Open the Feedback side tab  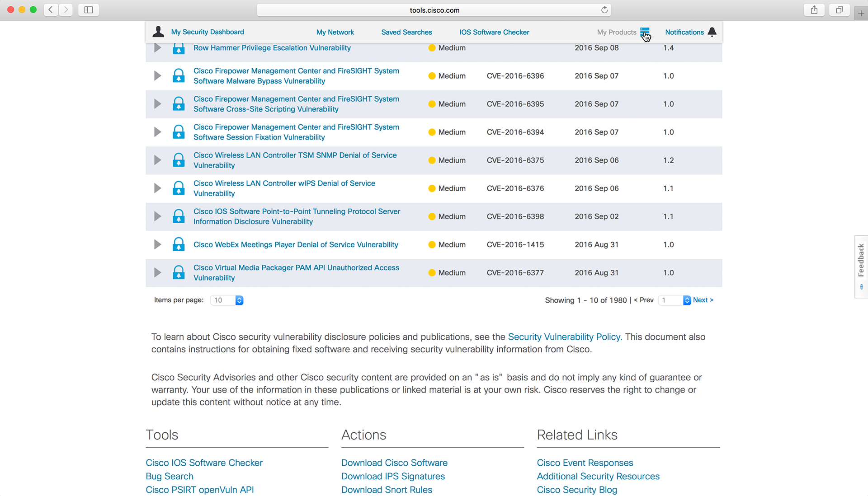click(x=861, y=267)
